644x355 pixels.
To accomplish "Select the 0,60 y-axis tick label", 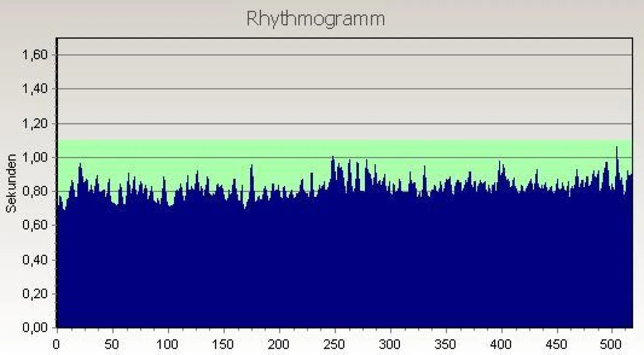I will 35,225.
